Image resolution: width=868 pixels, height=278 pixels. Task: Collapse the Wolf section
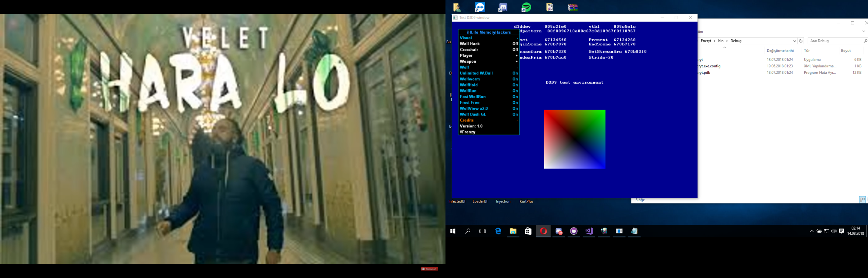tap(489, 67)
